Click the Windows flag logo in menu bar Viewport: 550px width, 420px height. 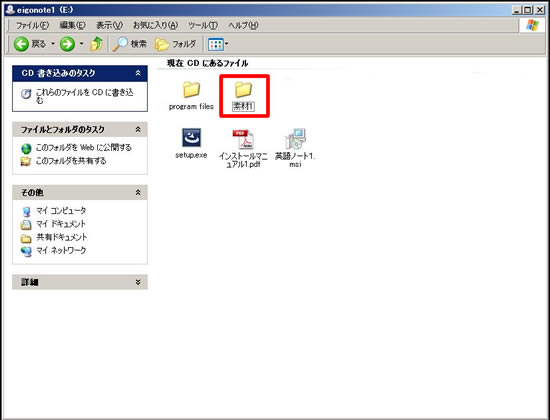point(532,25)
